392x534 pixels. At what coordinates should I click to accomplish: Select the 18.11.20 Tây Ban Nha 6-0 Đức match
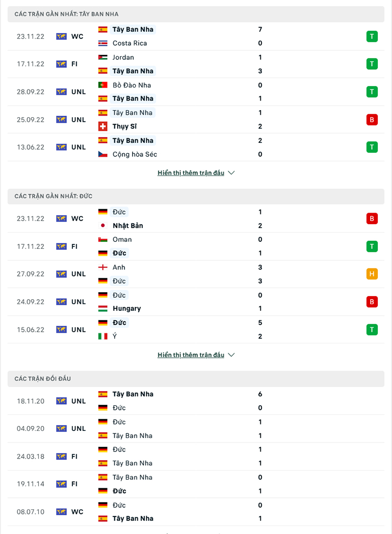click(x=196, y=401)
